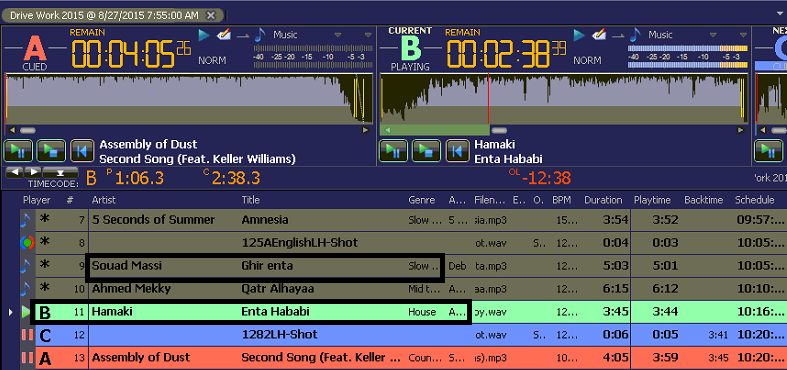Expand rightmost dropdown arrow on player B

743,35
